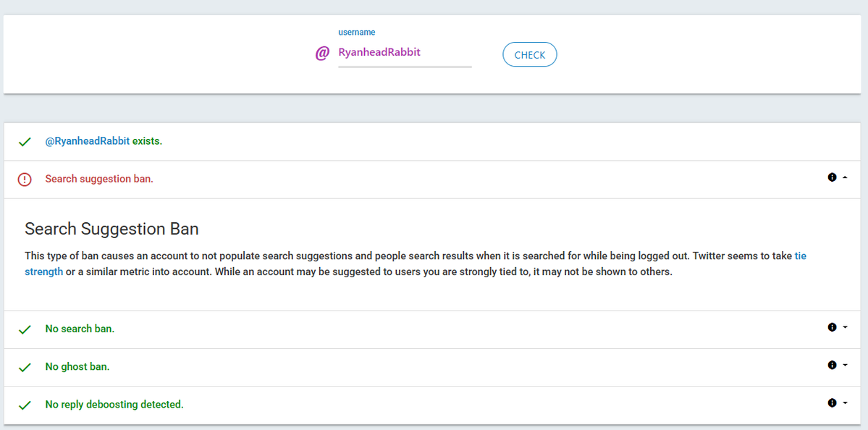868x430 pixels.
Task: Open the @RyanheadRabbit profile link
Action: (x=88, y=141)
